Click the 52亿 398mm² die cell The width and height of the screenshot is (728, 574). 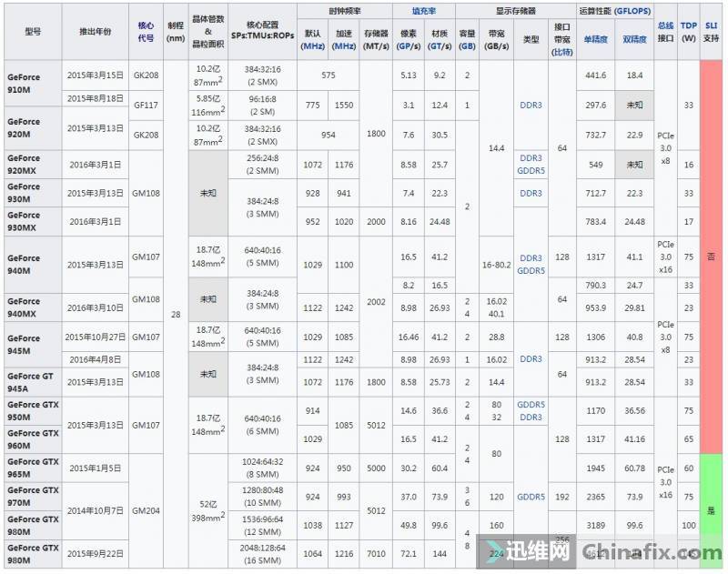208,510
